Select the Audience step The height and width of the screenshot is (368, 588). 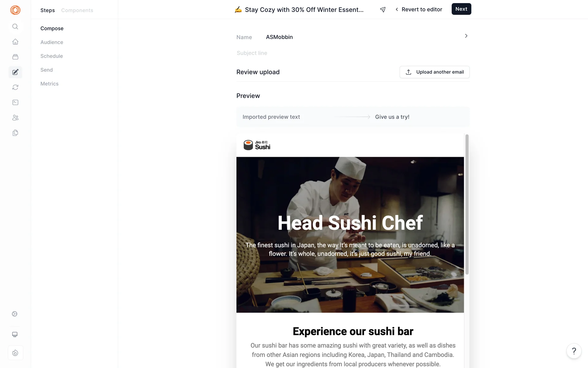pos(52,42)
